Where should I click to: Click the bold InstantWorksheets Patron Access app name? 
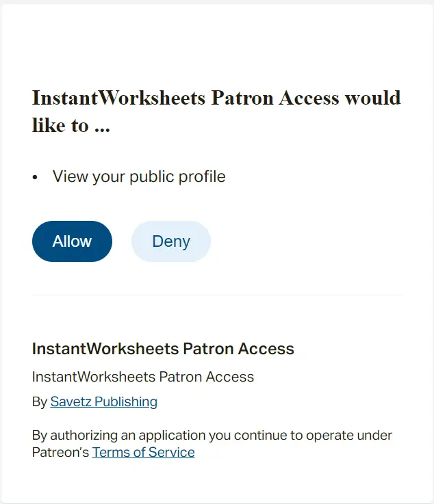(163, 349)
